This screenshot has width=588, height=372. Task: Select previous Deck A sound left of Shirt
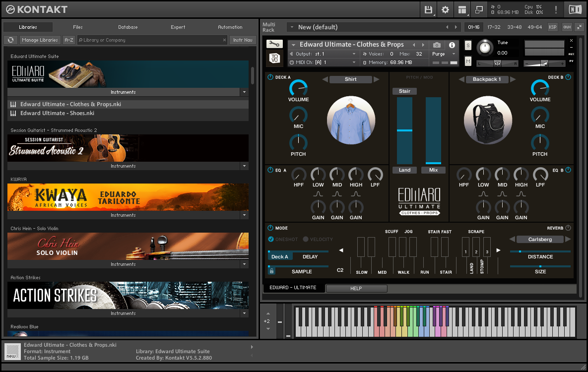[325, 79]
